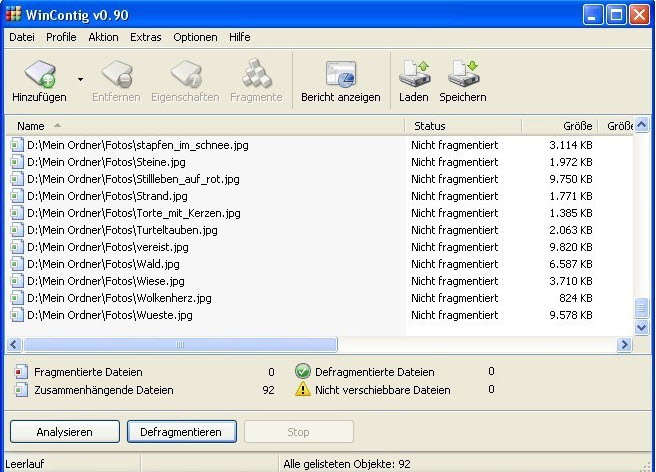Click the WinContig title bar app icon
The width and height of the screenshot is (656, 472).
click(13, 14)
